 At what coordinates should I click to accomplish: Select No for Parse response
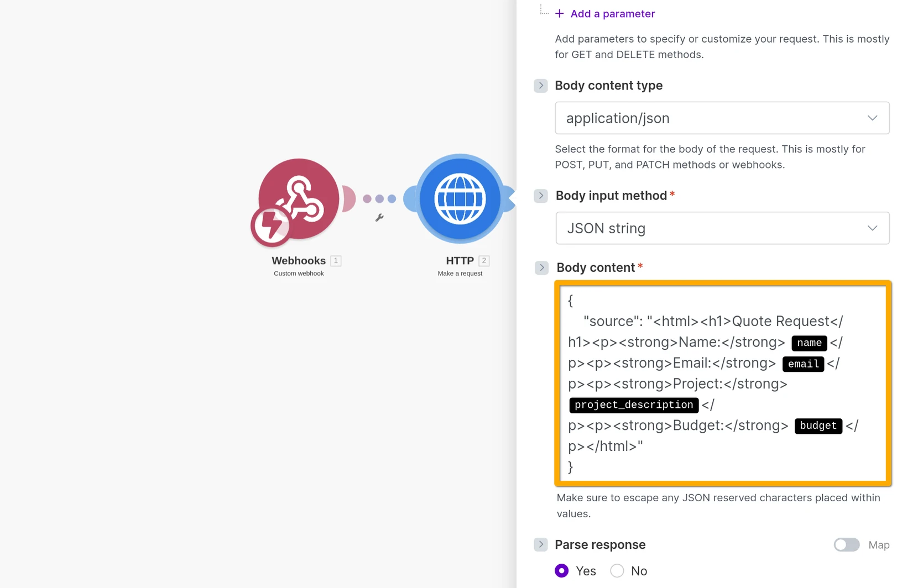(x=617, y=570)
